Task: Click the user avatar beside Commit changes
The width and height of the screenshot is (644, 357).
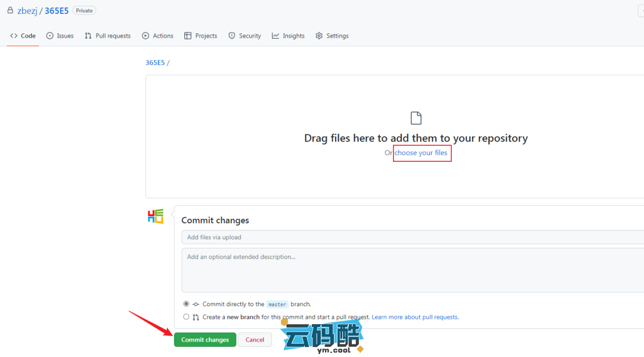Action: click(x=156, y=216)
